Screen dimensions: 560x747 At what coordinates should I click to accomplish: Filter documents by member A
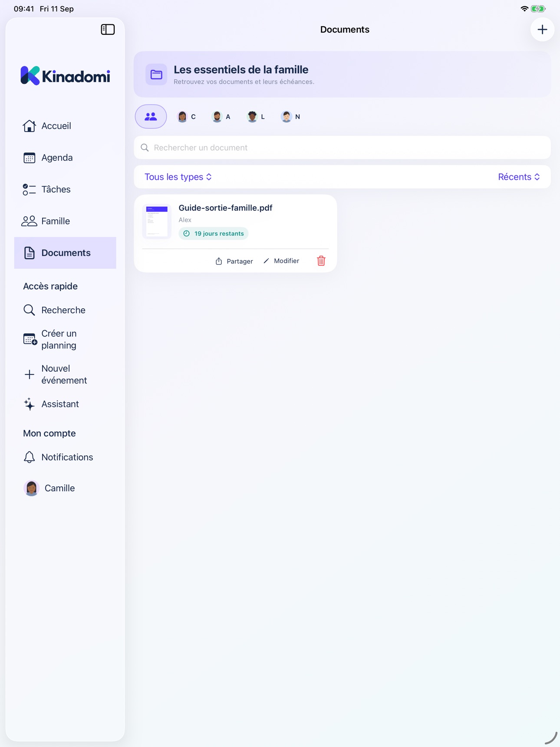[221, 116]
